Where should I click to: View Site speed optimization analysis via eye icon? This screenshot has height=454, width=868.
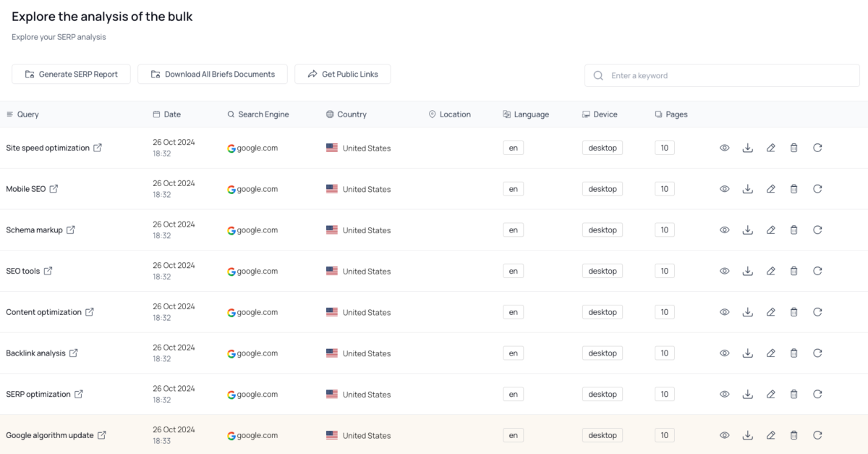pyautogui.click(x=724, y=148)
